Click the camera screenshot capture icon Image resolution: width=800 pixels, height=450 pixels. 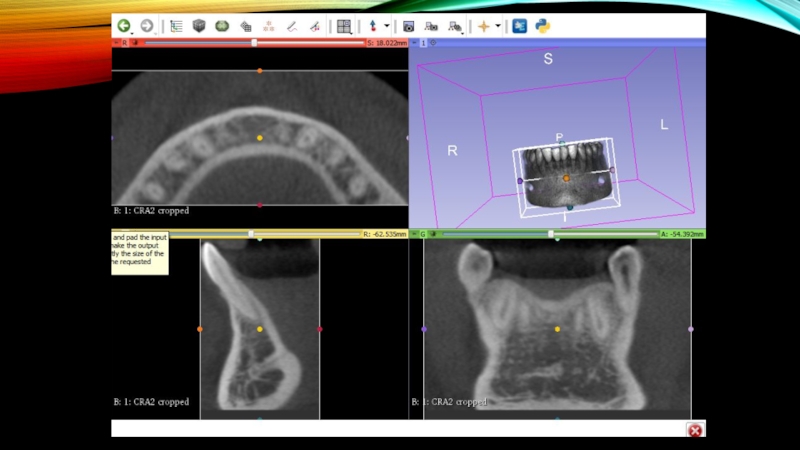408,26
